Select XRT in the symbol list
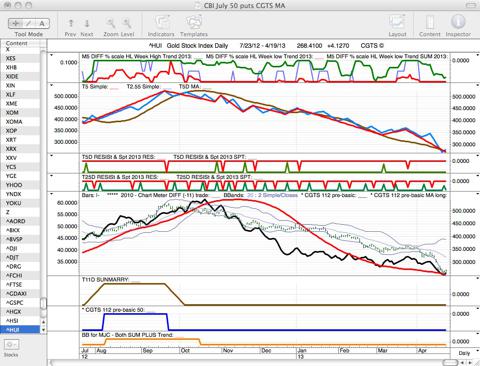This screenshot has height=366, width=480. (21, 140)
